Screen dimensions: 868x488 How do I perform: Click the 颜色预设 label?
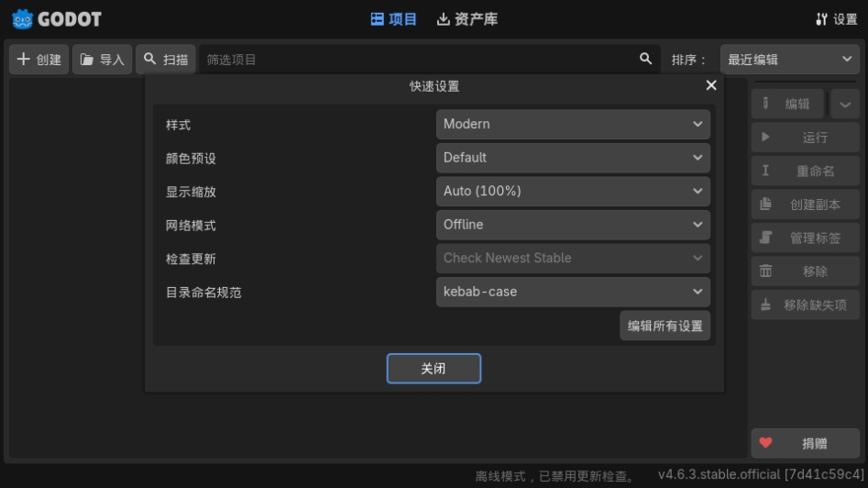pyautogui.click(x=191, y=159)
